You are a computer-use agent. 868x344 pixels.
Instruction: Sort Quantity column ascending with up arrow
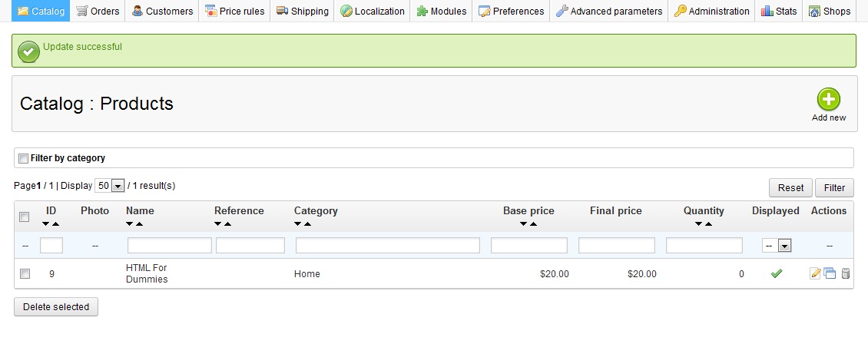pos(708,223)
